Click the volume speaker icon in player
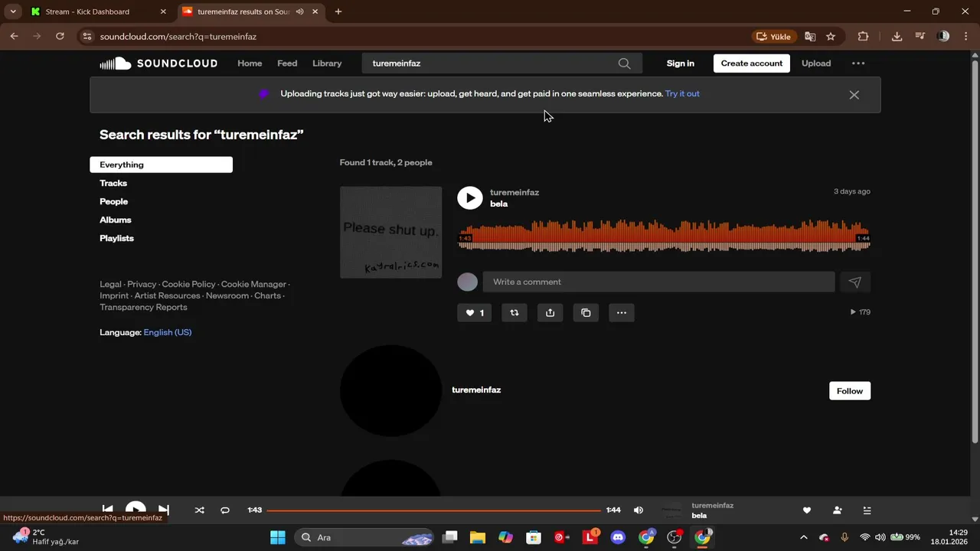 tap(639, 510)
